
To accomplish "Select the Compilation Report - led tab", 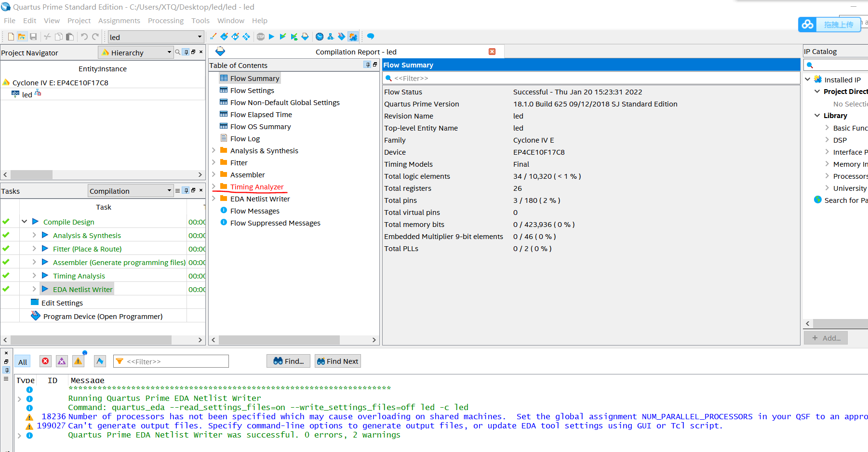I will [356, 52].
